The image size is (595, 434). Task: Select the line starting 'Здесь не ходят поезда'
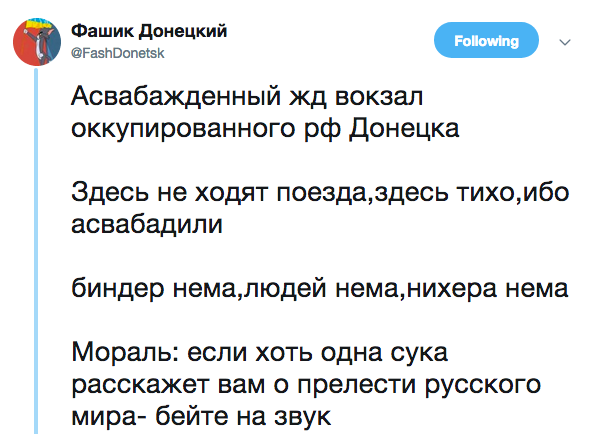coord(320,192)
